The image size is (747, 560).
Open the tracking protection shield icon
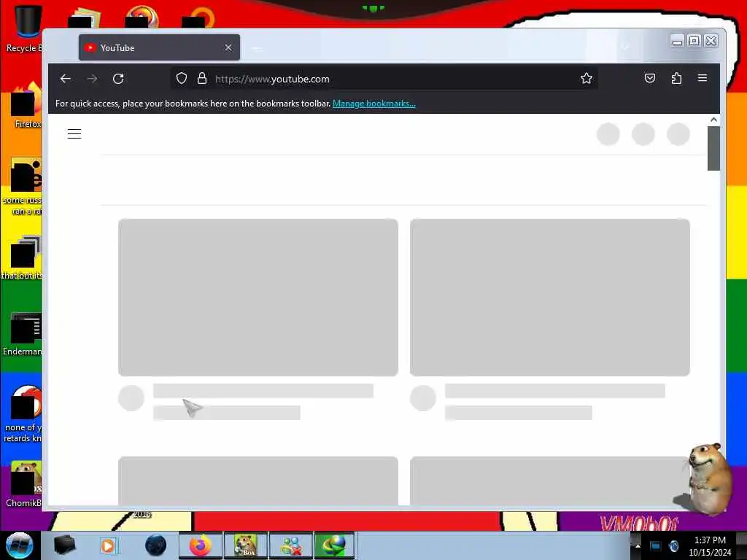pyautogui.click(x=182, y=78)
